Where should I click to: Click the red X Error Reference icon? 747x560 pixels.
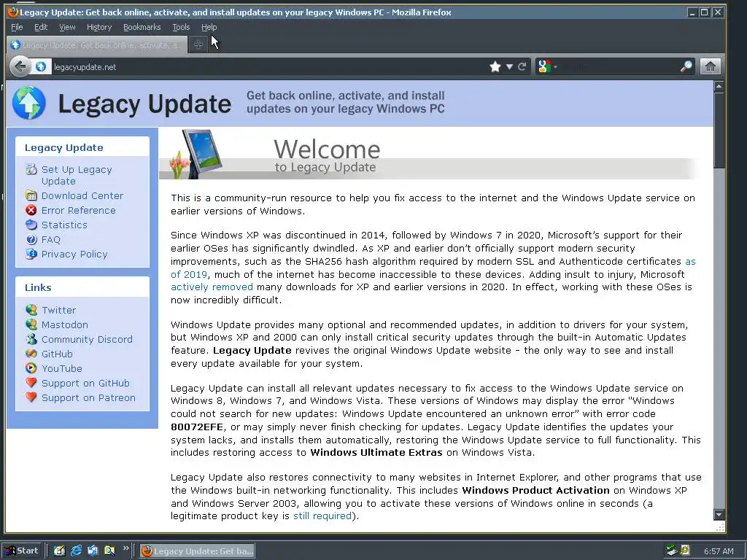31,210
